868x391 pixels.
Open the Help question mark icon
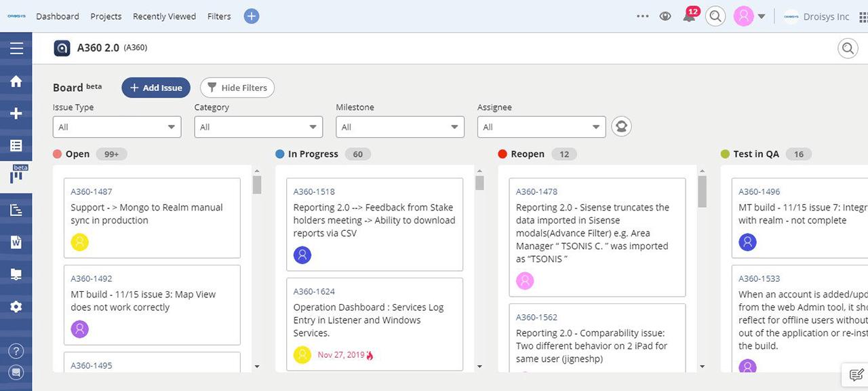16,351
